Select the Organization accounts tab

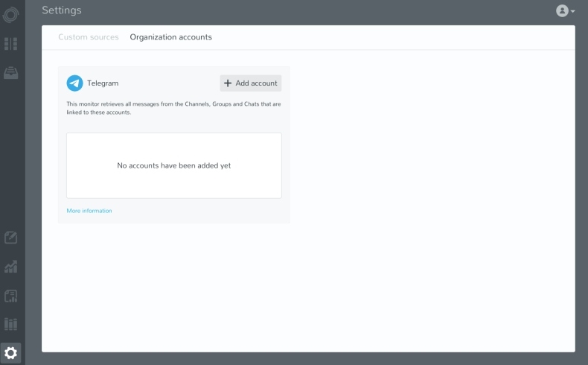click(170, 37)
